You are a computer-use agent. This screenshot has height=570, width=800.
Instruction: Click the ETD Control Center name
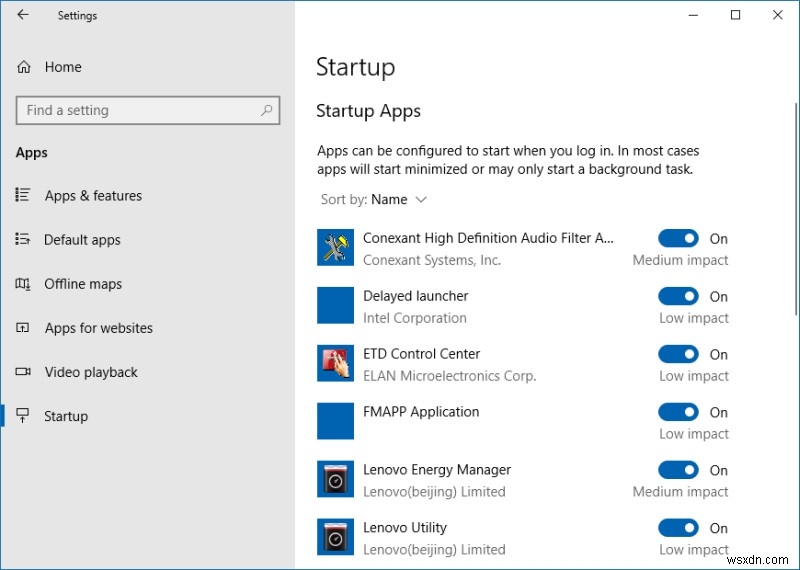pyautogui.click(x=421, y=354)
